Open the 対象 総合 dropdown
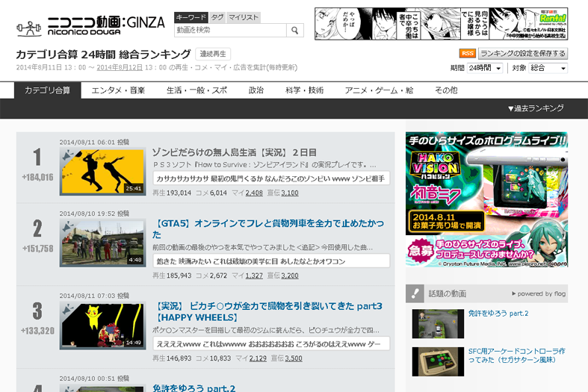The width and height of the screenshot is (588, 392). tap(548, 68)
